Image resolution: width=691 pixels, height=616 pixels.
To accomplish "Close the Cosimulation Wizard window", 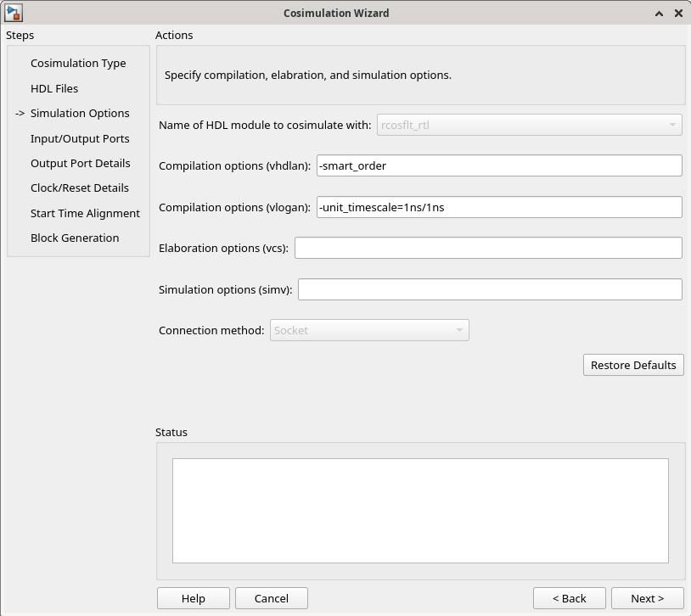I will [678, 14].
